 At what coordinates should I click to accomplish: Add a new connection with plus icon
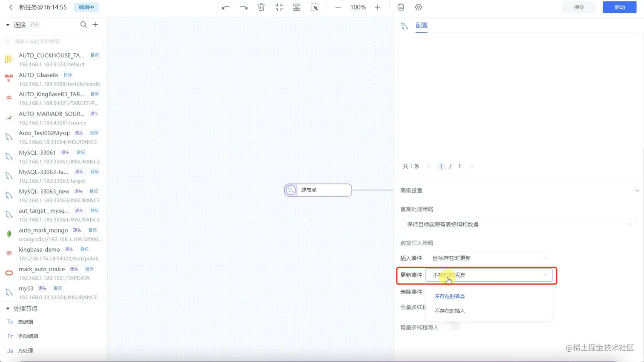click(95, 25)
